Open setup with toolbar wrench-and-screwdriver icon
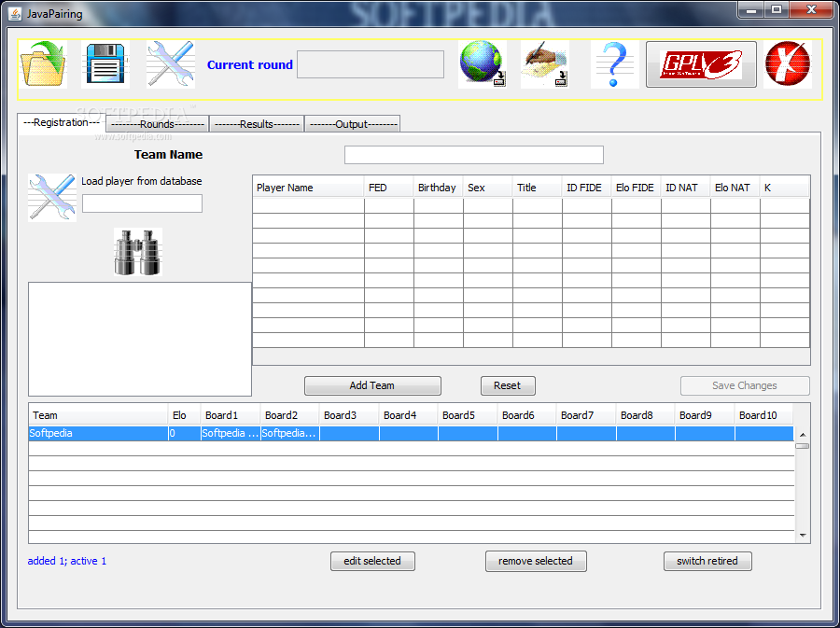The width and height of the screenshot is (840, 628). click(171, 64)
